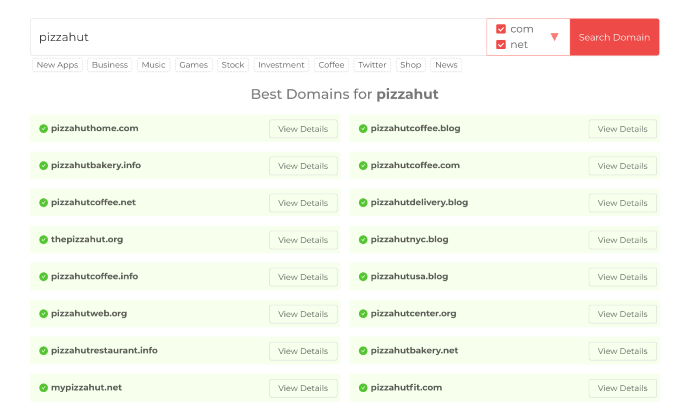Click the pizzahutfit.com domain name
The height and width of the screenshot is (420, 700).
pyautogui.click(x=406, y=388)
